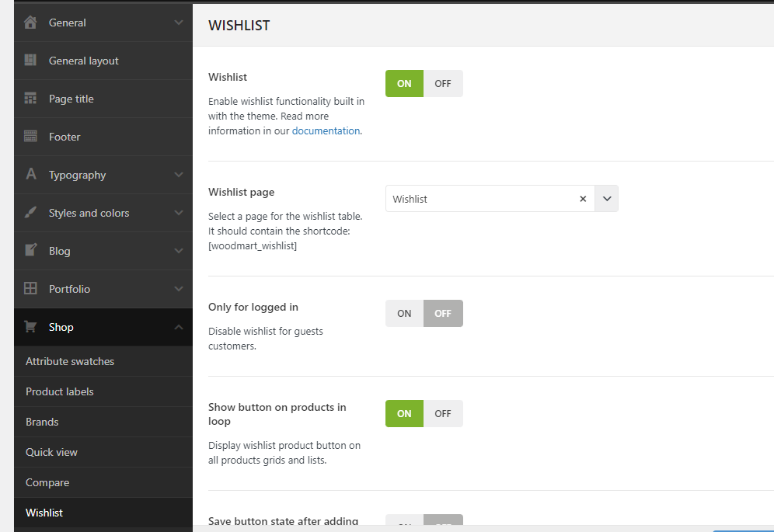Click the Typography letter A icon
The width and height of the screenshot is (774, 532).
pos(31,175)
